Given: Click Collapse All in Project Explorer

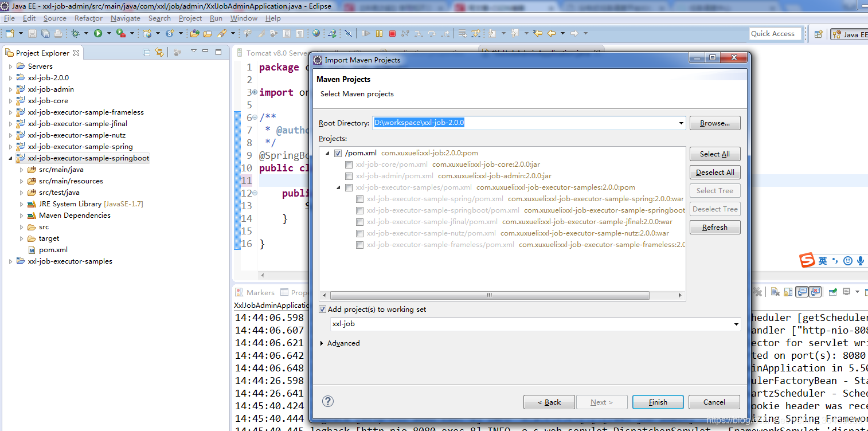Looking at the screenshot, I should tap(147, 52).
